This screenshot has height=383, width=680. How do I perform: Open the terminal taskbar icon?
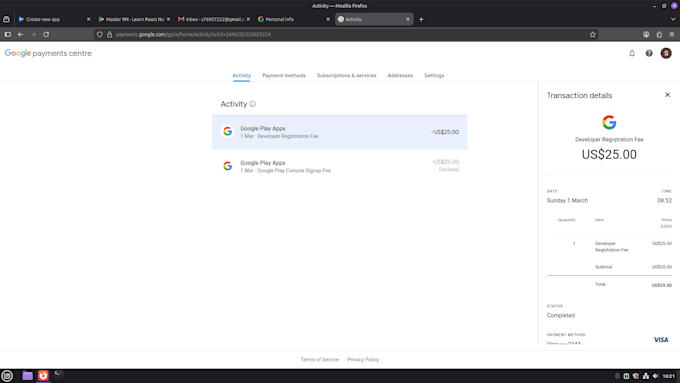(x=58, y=375)
